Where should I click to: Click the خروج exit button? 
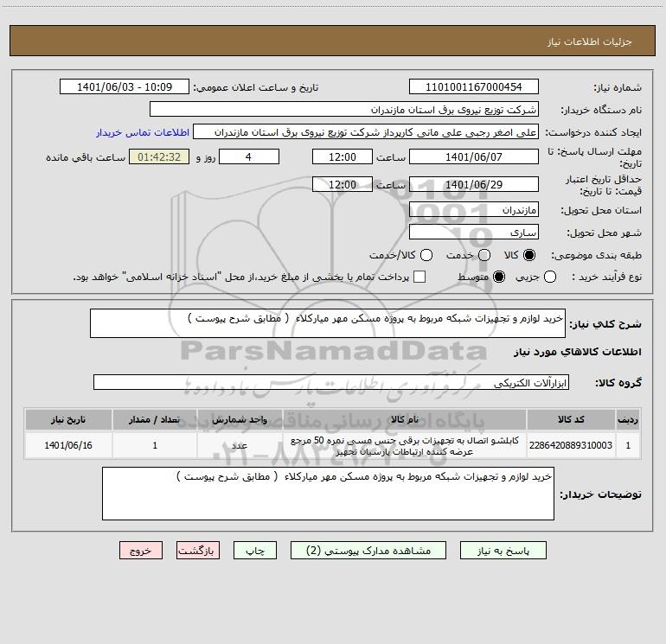(x=141, y=551)
